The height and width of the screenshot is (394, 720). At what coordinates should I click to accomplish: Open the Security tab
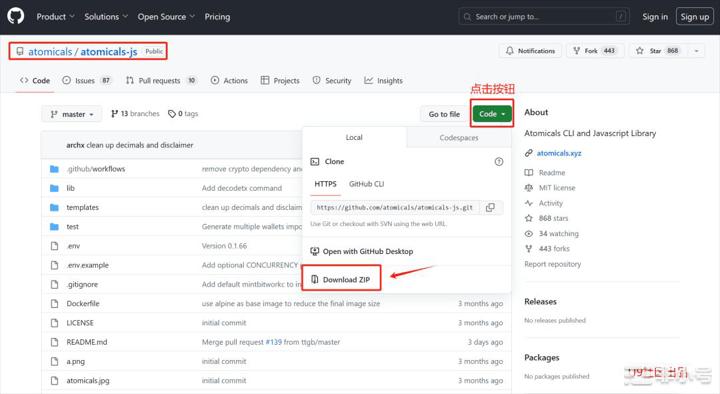pyautogui.click(x=332, y=80)
